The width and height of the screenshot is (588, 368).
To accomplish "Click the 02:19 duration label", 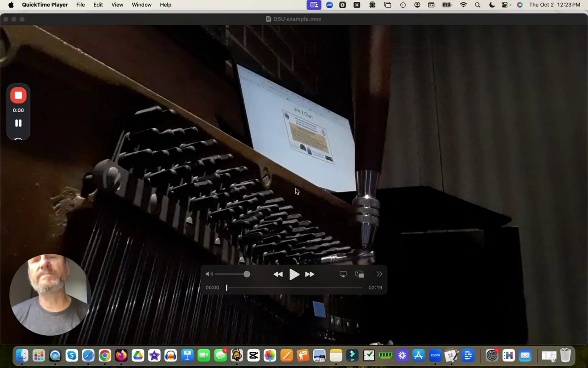I will pyautogui.click(x=375, y=287).
